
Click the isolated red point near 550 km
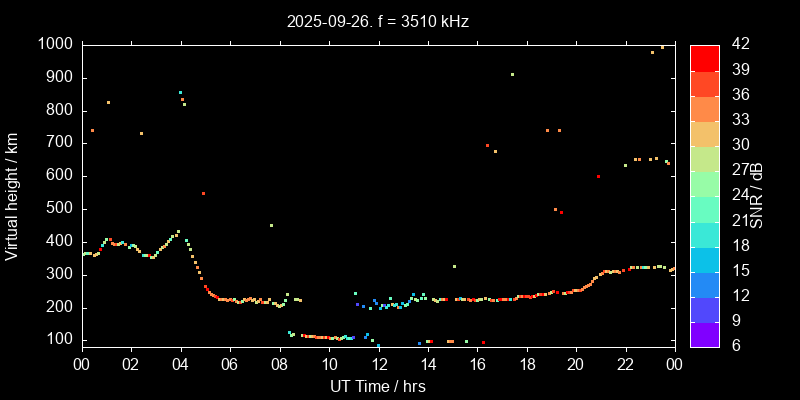pyautogui.click(x=203, y=193)
